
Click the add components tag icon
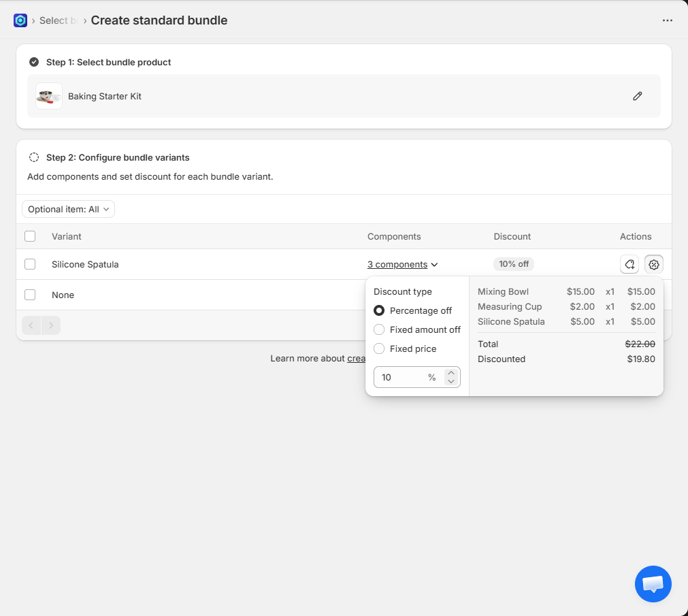[x=629, y=264]
